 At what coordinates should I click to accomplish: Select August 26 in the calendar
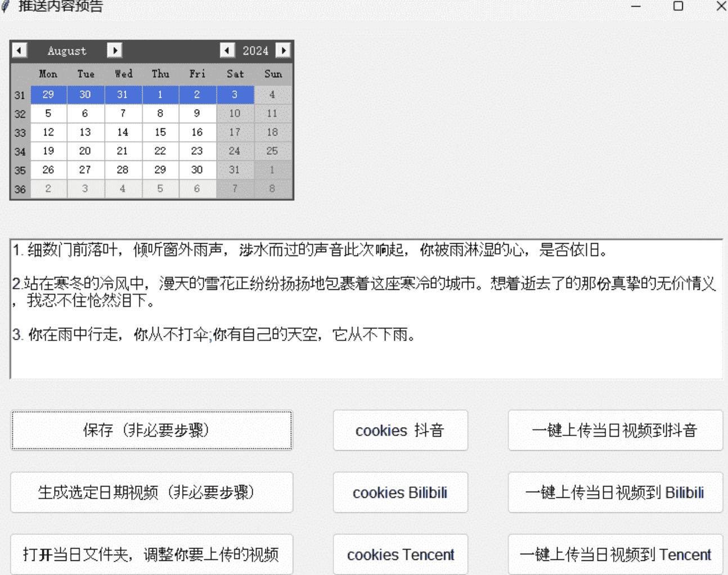[48, 170]
